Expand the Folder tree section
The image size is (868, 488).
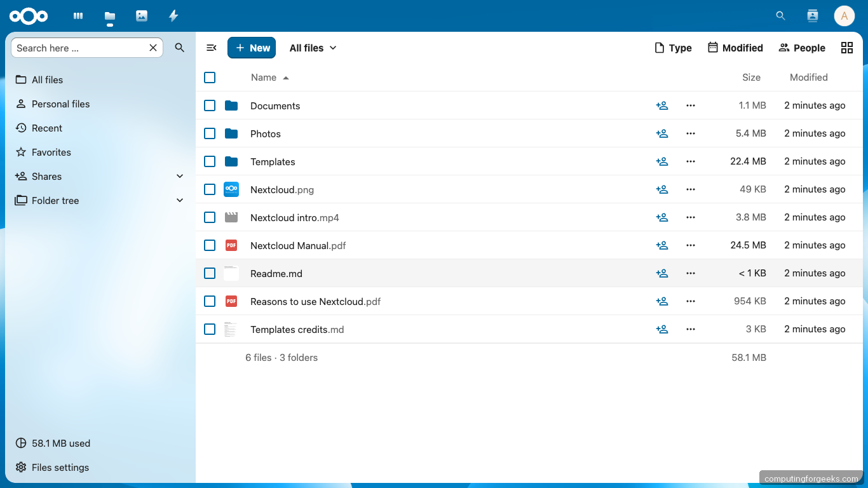[x=180, y=200]
